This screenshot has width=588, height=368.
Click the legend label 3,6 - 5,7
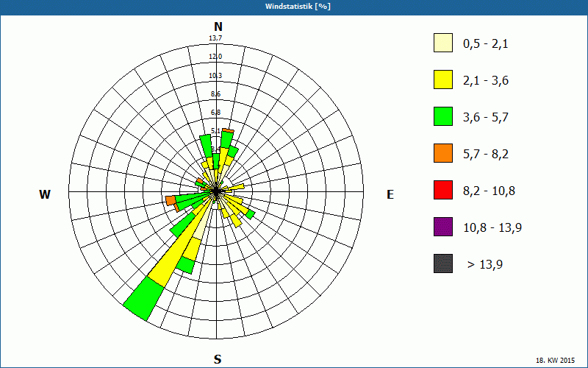(x=486, y=118)
